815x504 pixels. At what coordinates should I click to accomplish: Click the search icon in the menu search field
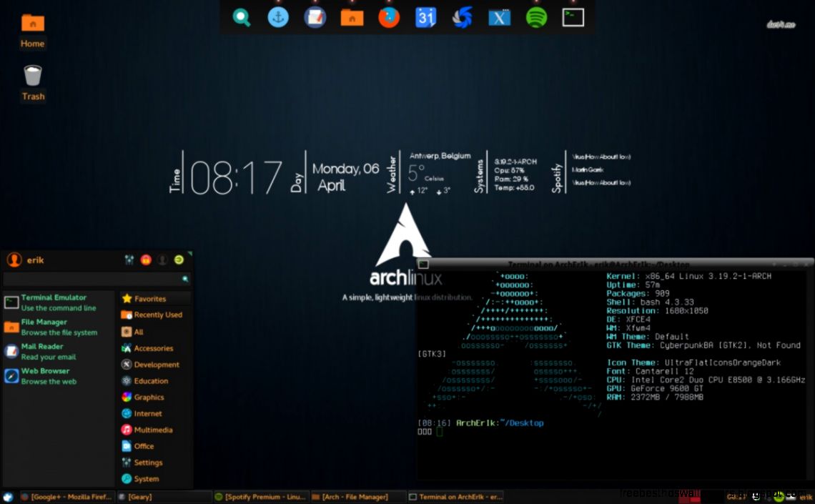pos(185,279)
